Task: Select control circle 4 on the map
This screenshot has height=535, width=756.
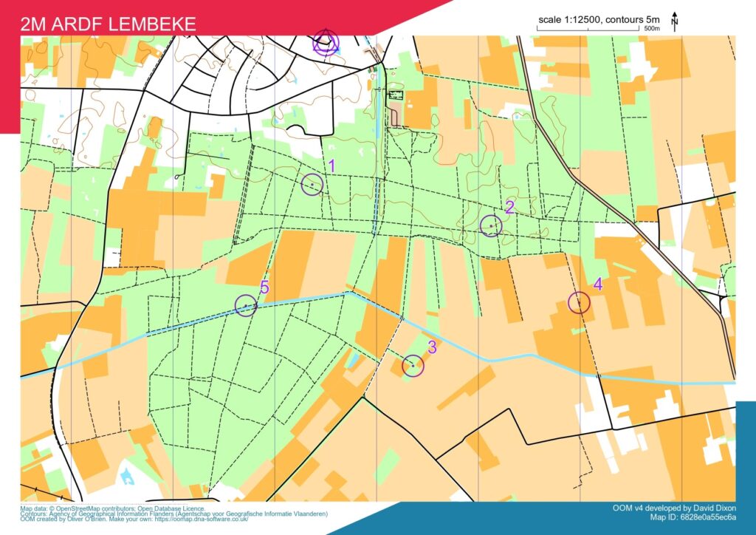Action: pyautogui.click(x=580, y=302)
